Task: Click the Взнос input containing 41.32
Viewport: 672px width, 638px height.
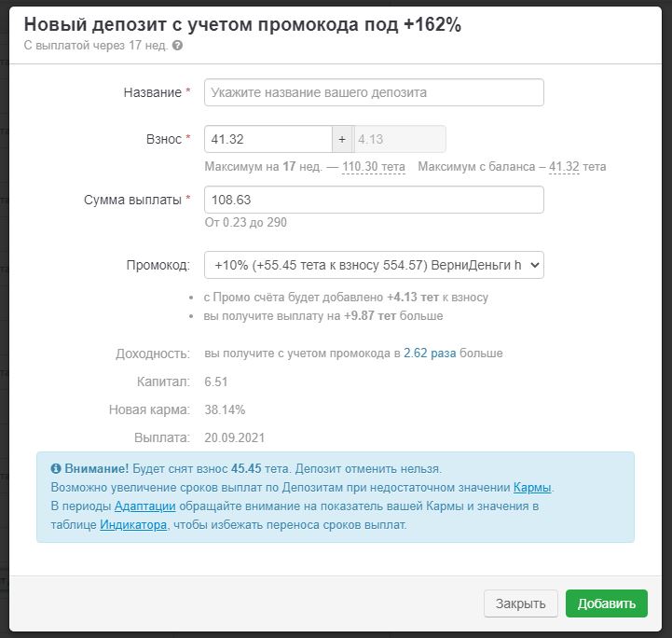Action: click(x=267, y=139)
